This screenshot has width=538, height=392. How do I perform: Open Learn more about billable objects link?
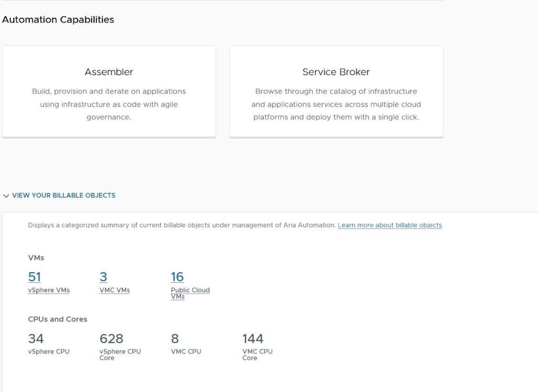click(x=389, y=225)
